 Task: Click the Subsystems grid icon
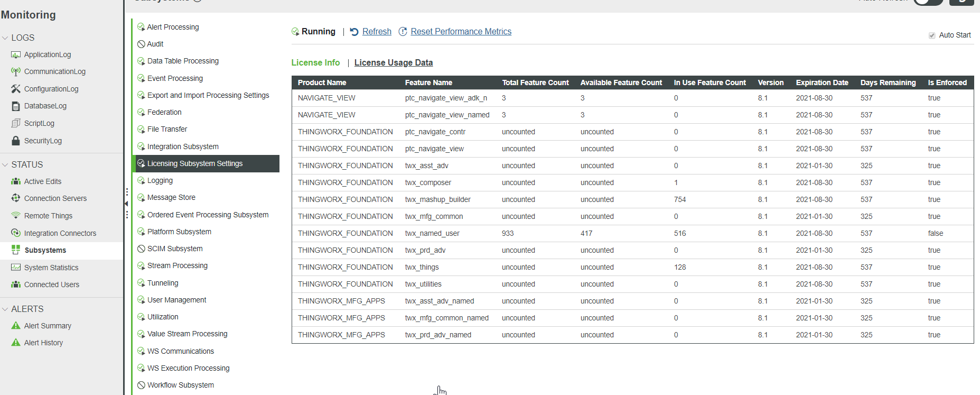pyautogui.click(x=16, y=250)
